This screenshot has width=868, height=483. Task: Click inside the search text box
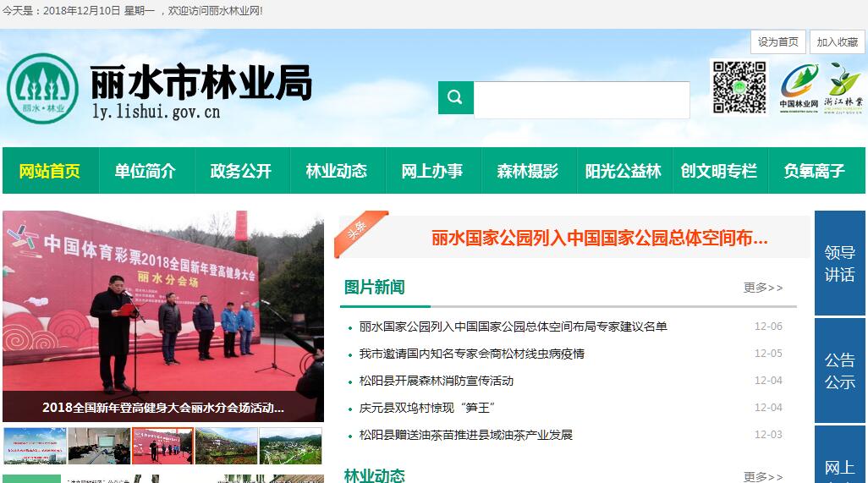(582, 100)
